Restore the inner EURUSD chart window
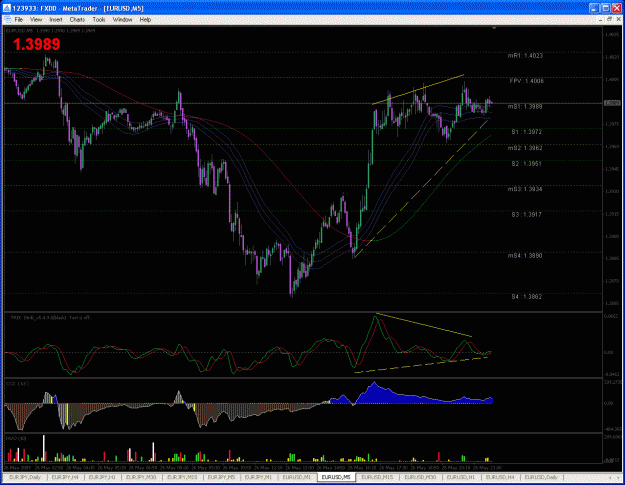The width and height of the screenshot is (625, 485). point(609,20)
